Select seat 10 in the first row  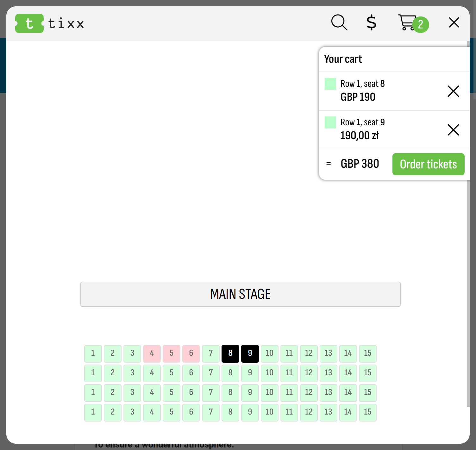(x=270, y=353)
